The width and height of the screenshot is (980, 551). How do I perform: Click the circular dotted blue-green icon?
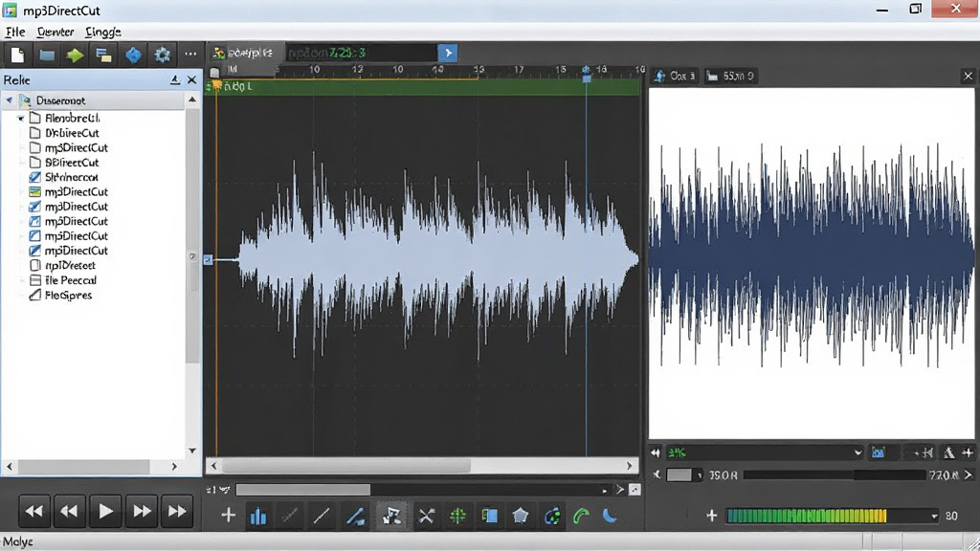(552, 516)
